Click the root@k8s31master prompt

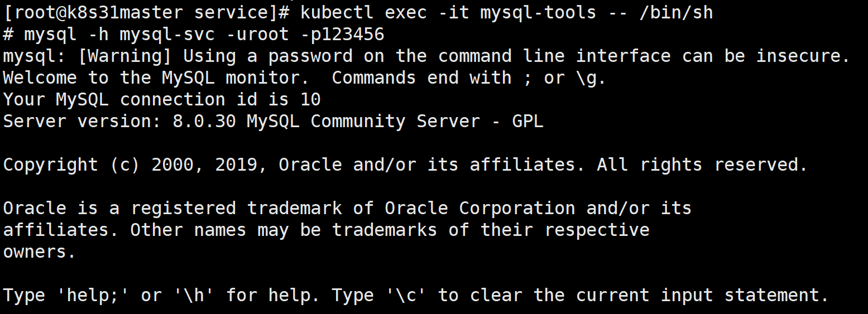(98, 12)
